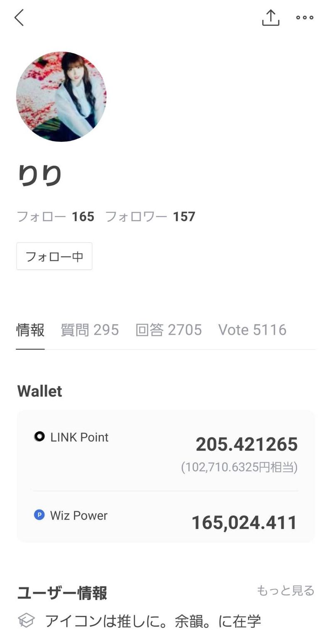
Task: Toggle the フォロー中 following button
Action: 54,256
